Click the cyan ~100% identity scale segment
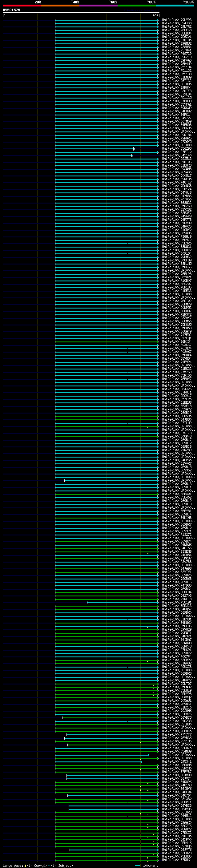Image resolution: width=197 pixels, height=868 pixels. [175, 6]
